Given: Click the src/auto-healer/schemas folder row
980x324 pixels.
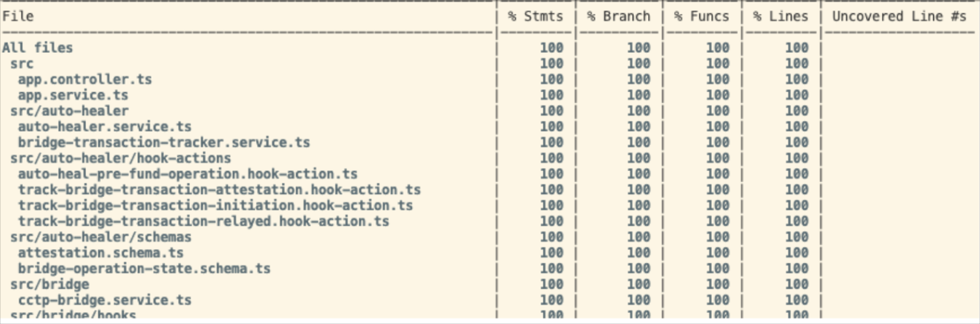Looking at the screenshot, I should [101, 237].
